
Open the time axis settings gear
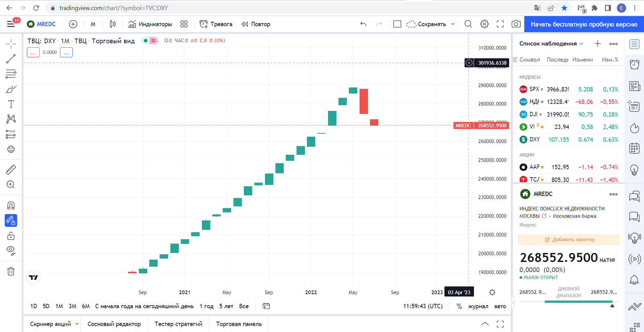coord(492,292)
